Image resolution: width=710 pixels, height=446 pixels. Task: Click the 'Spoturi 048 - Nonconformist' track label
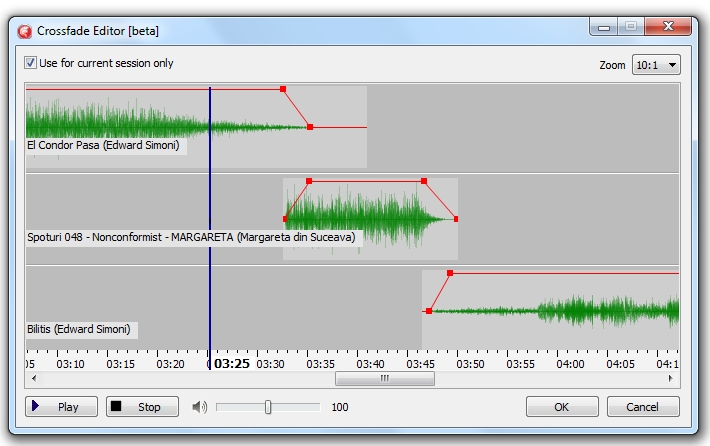pyautogui.click(x=191, y=237)
